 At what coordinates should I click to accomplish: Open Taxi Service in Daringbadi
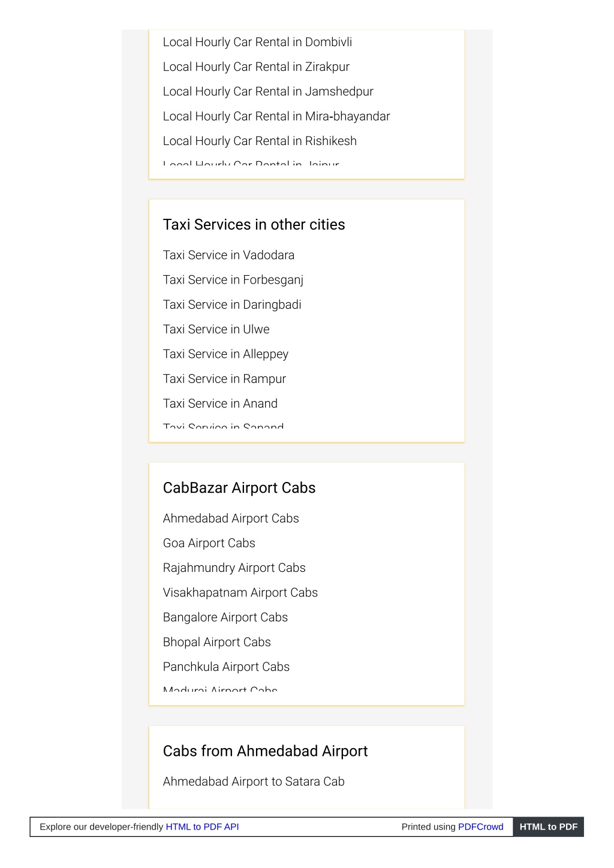tap(232, 305)
